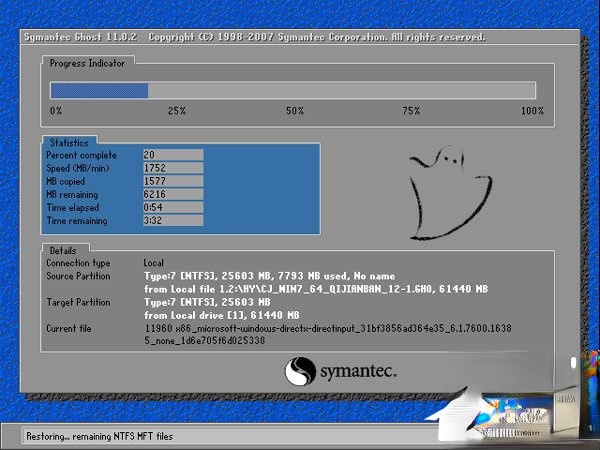
Task: Click source 'Type:7 [NTFS], 25603 MB, 7793 MB used'
Action: (245, 276)
